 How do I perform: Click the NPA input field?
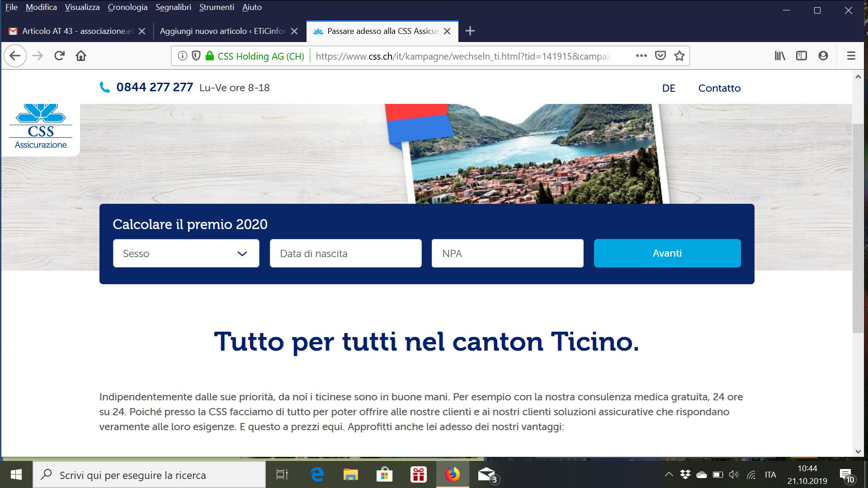coord(508,253)
